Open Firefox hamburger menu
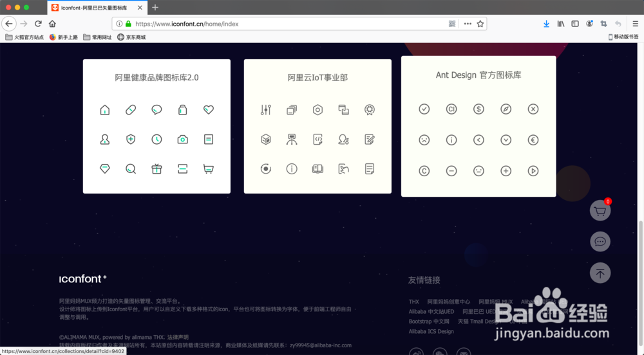 pyautogui.click(x=635, y=24)
